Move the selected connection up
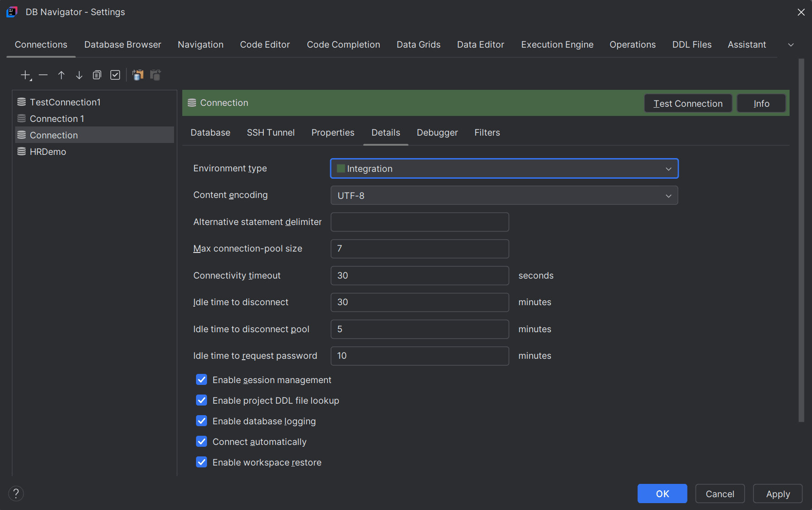 pos(61,75)
